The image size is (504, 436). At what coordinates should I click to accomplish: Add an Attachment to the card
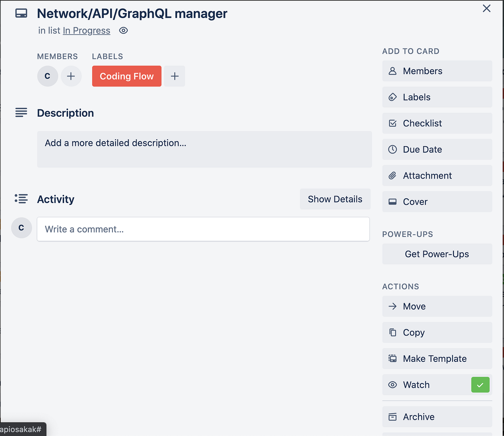tap(437, 176)
